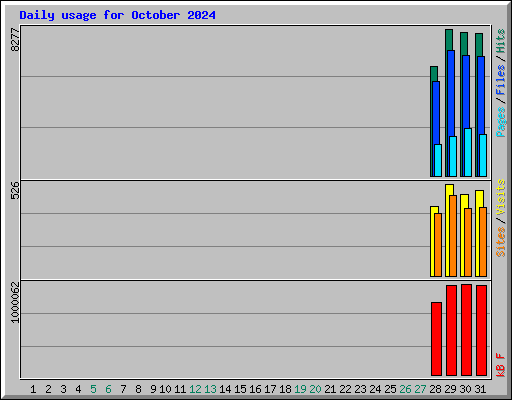Screen dimensions: 512x400
Task: Click day 31 on the x-axis
Action: click(x=480, y=389)
